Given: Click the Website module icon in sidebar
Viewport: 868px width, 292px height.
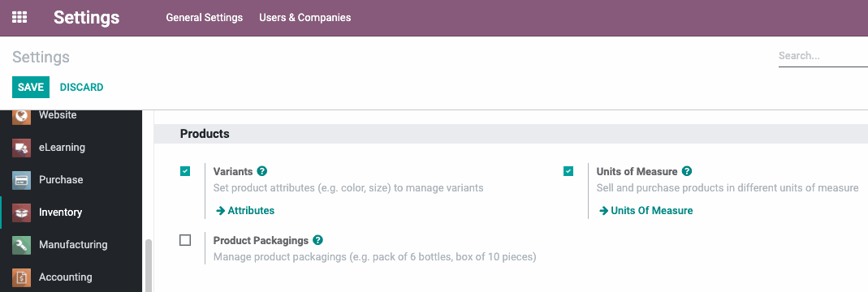Looking at the screenshot, I should pos(22,116).
